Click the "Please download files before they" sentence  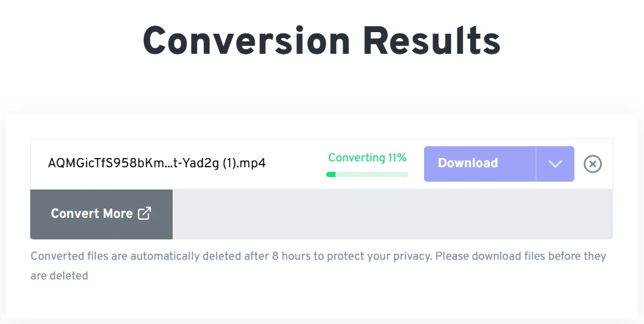(x=521, y=256)
